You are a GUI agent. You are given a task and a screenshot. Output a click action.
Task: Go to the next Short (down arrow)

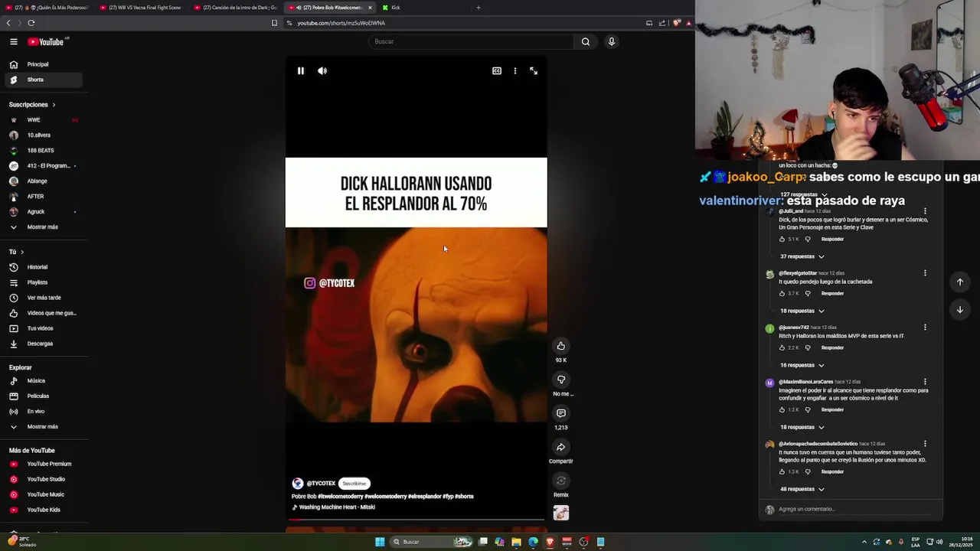pyautogui.click(x=960, y=309)
